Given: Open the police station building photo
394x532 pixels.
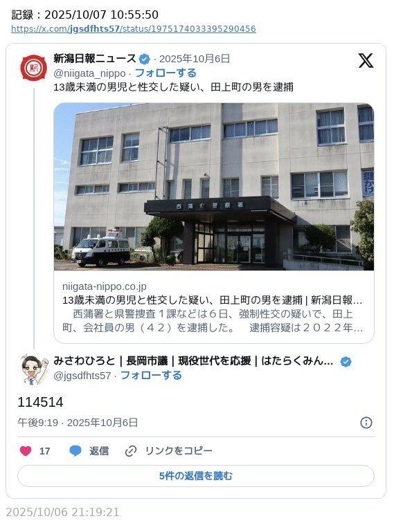Looking at the screenshot, I should tap(214, 187).
